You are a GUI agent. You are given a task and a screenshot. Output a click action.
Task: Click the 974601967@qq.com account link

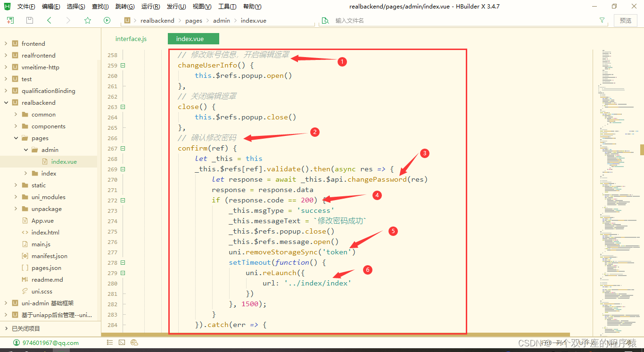pos(50,343)
